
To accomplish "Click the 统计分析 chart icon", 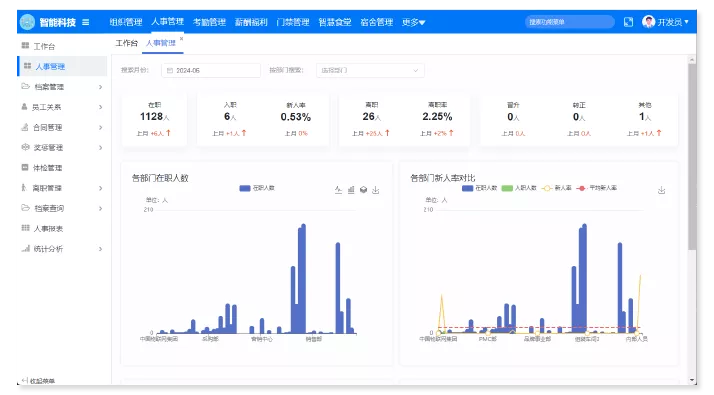I will [26, 248].
